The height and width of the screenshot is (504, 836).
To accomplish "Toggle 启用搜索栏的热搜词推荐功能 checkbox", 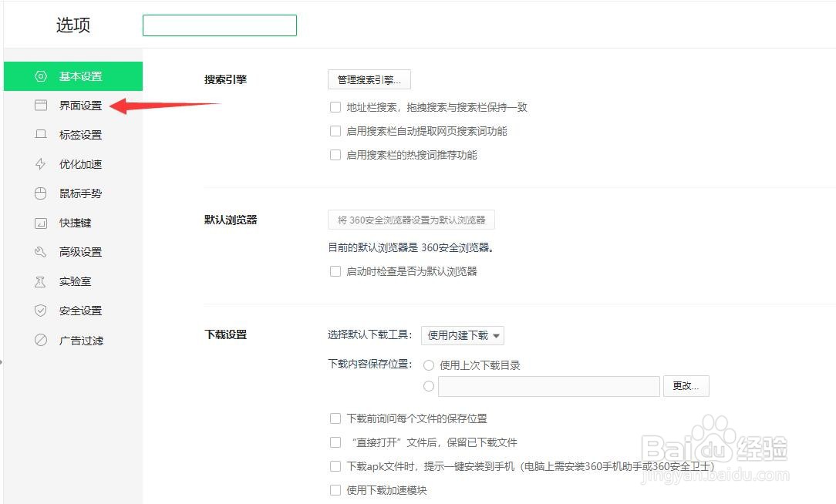I will point(335,155).
